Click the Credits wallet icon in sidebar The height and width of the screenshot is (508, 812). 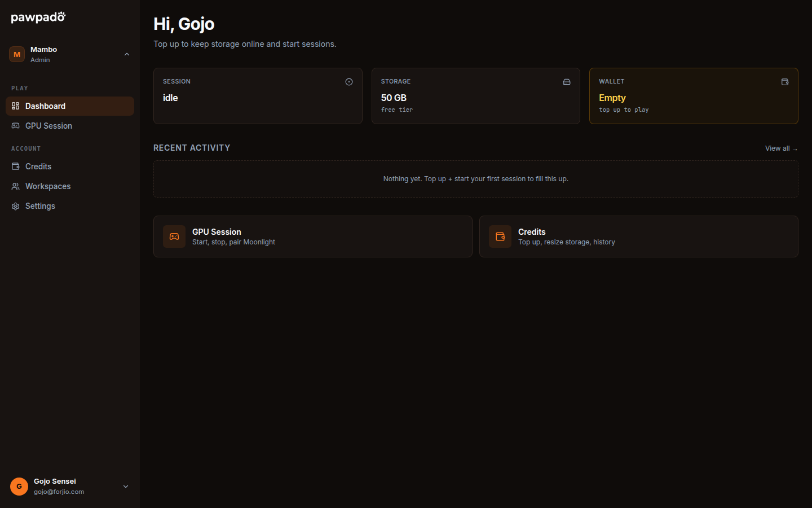[16, 167]
